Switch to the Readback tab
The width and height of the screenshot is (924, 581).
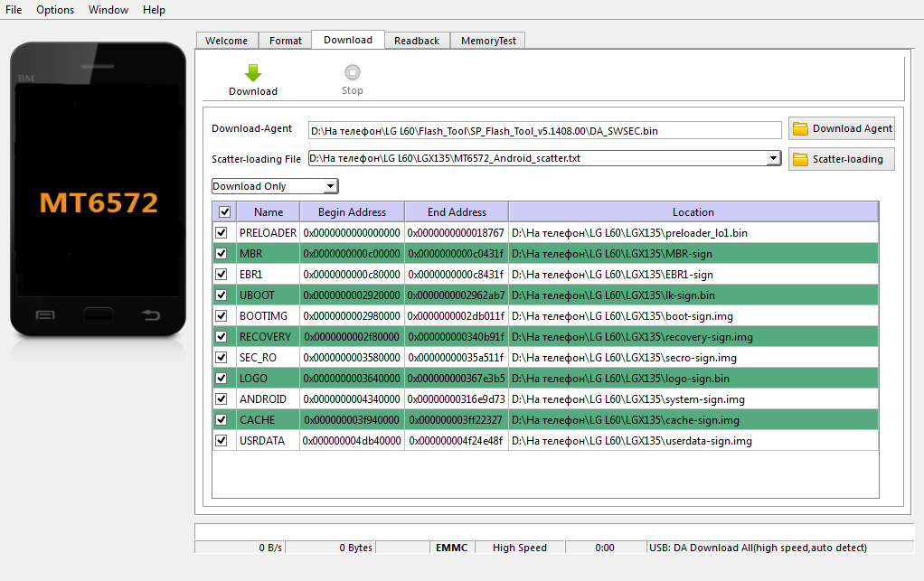(x=417, y=41)
